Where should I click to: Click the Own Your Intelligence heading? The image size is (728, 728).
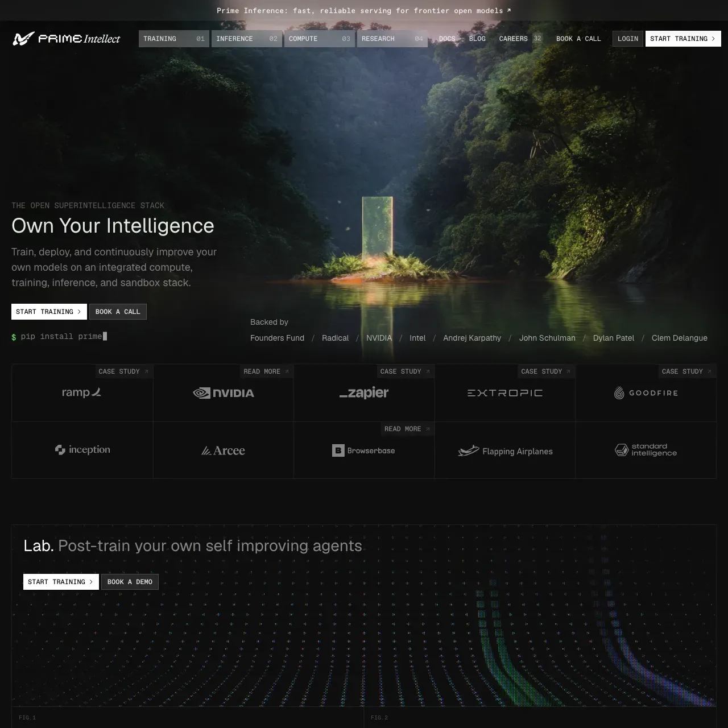(x=113, y=226)
